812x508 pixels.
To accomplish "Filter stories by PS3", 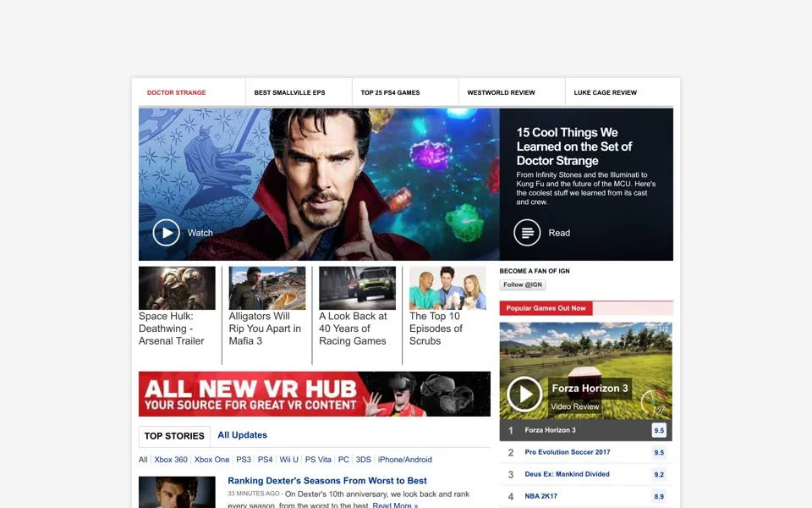I will click(244, 459).
